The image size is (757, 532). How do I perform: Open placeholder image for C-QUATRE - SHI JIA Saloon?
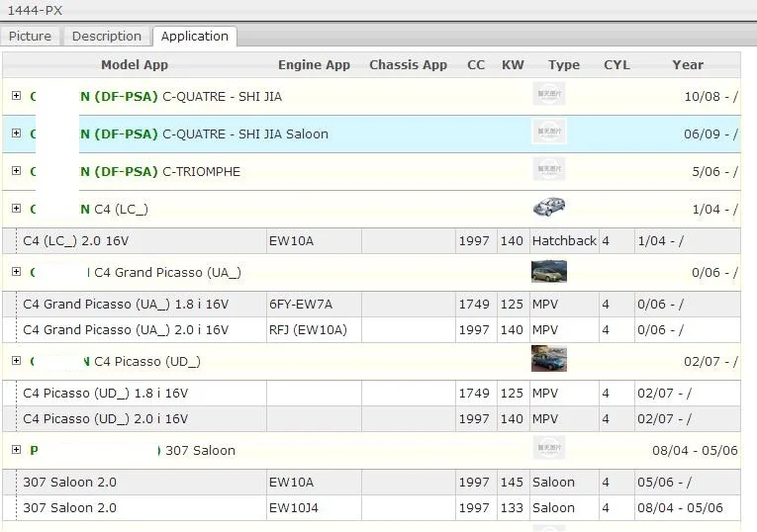pos(549,132)
